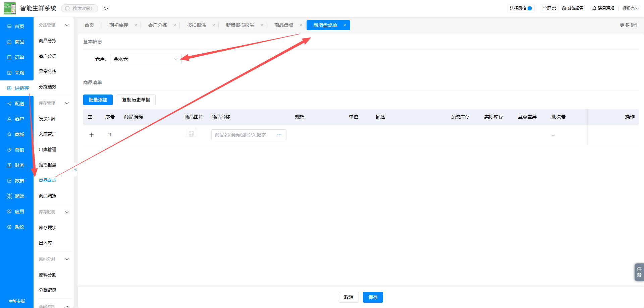This screenshot has height=308, width=644.
Task: Switch to the 期初库存 tab
Action: click(119, 25)
